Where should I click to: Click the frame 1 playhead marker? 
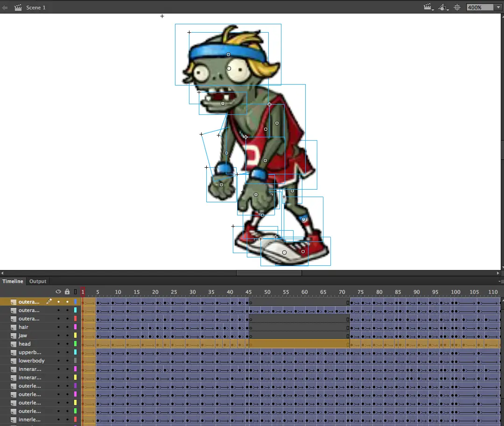pos(83,291)
